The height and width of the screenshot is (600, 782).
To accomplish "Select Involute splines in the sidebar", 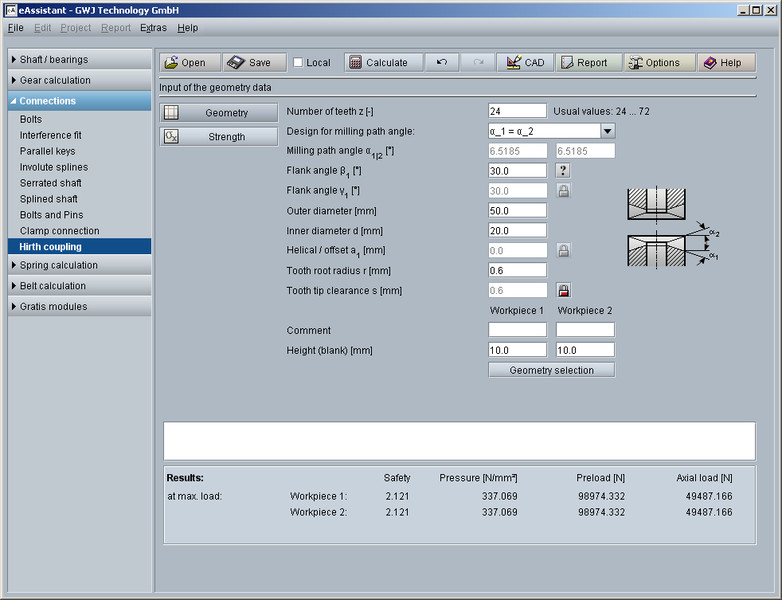I will click(54, 167).
